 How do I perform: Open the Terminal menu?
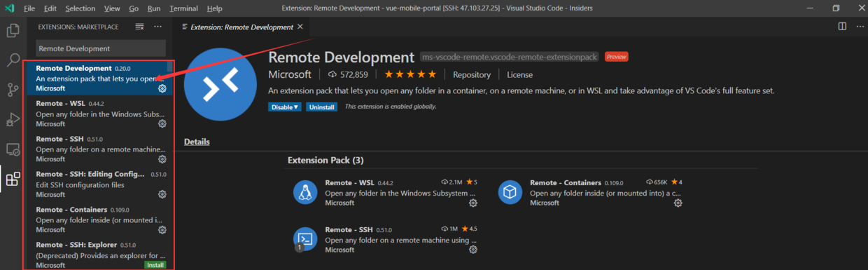click(183, 8)
